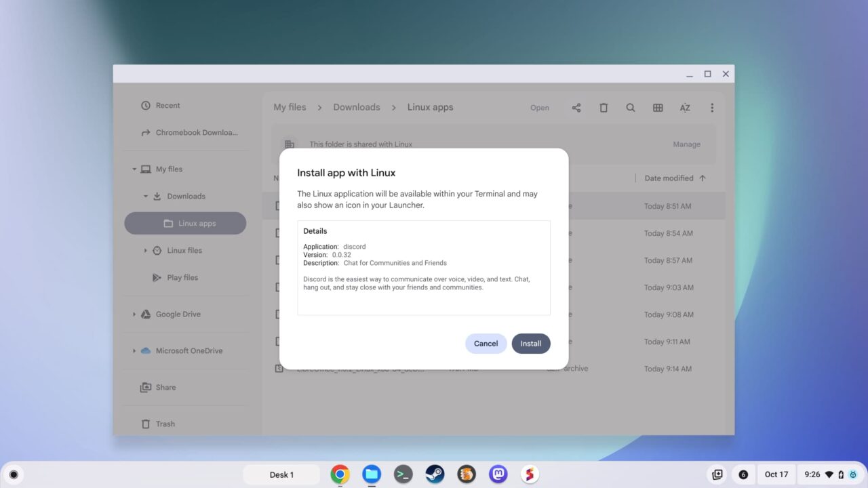Click the red S app icon on shelf

pyautogui.click(x=530, y=474)
